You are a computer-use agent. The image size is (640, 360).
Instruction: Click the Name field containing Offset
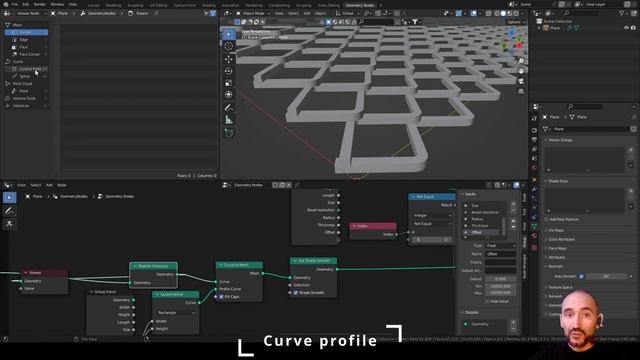click(x=500, y=254)
